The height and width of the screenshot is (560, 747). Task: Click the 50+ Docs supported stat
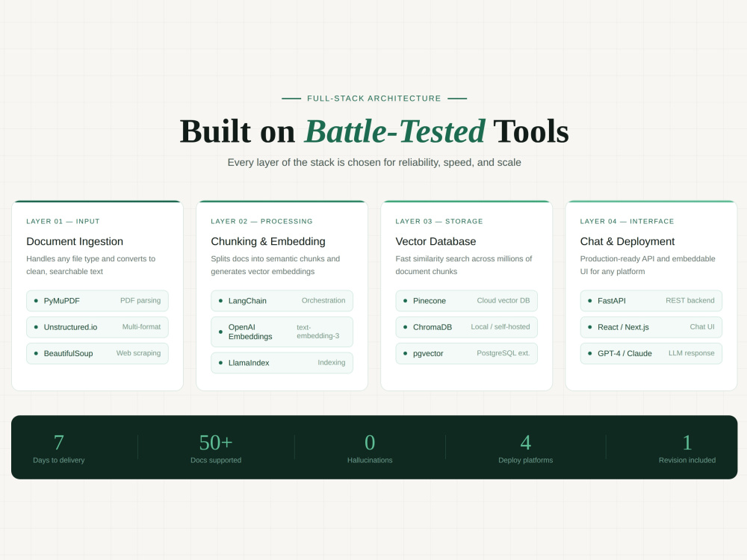pyautogui.click(x=216, y=447)
